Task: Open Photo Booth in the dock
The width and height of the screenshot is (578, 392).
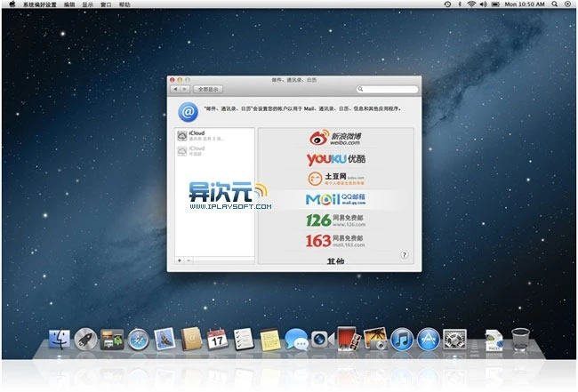Action: tap(349, 339)
